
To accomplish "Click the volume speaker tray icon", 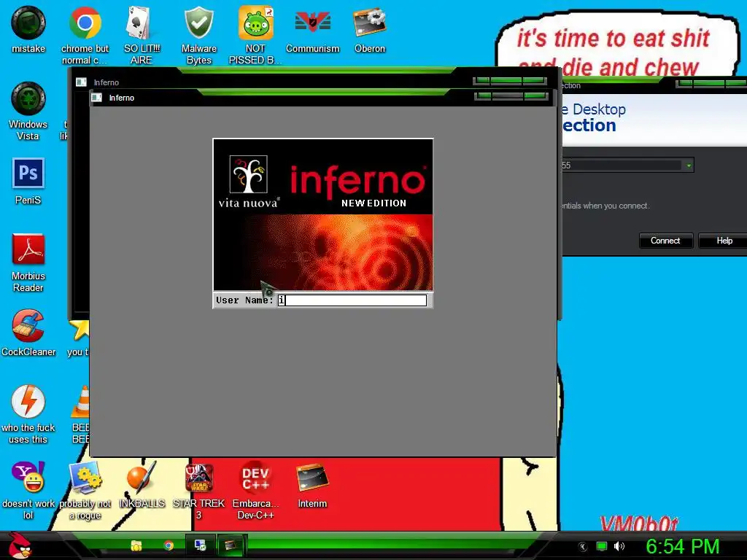I will (x=619, y=546).
